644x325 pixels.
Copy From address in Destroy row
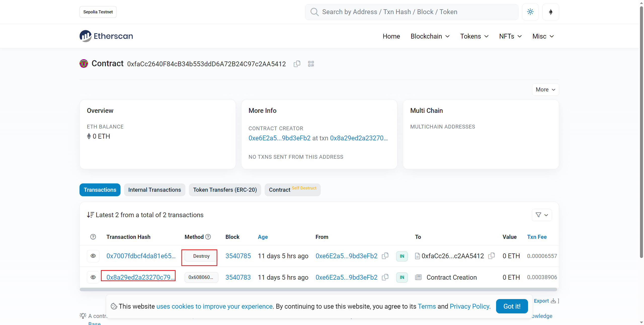385,256
